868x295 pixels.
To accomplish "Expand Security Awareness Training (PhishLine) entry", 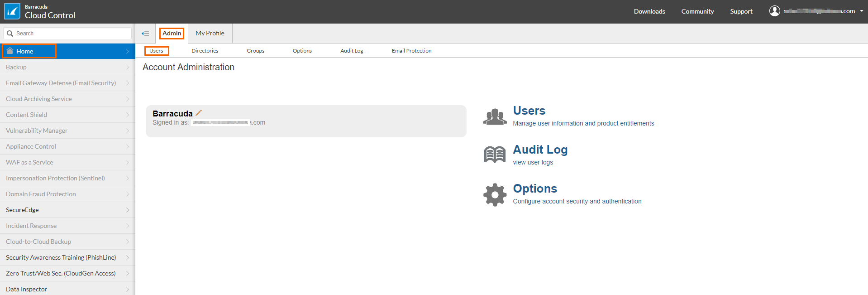I will tap(61, 257).
